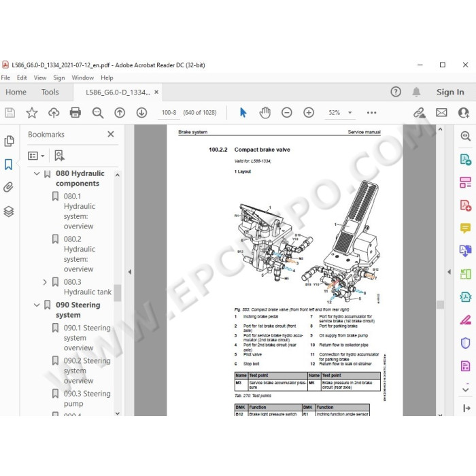This screenshot has width=476, height=476.
Task: Toggle the Bookmarks panel icon
Action: click(x=8, y=165)
